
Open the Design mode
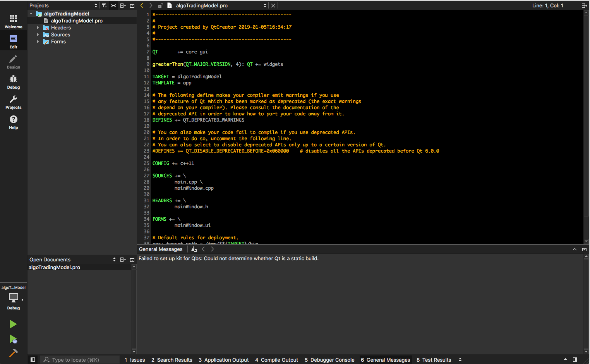(x=14, y=62)
